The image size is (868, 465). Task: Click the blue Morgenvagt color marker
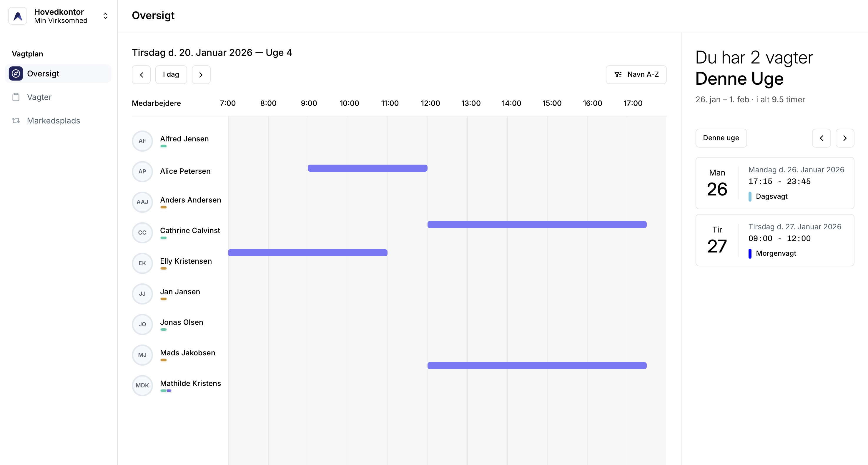pyautogui.click(x=750, y=253)
